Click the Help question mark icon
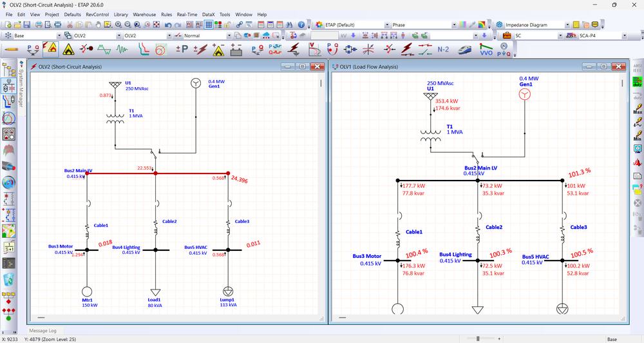 (x=301, y=24)
